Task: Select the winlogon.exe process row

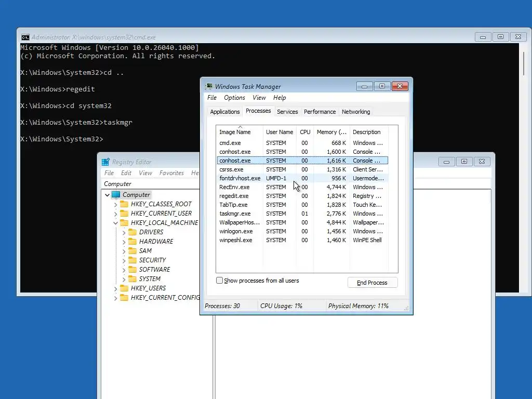Action: [302, 231]
